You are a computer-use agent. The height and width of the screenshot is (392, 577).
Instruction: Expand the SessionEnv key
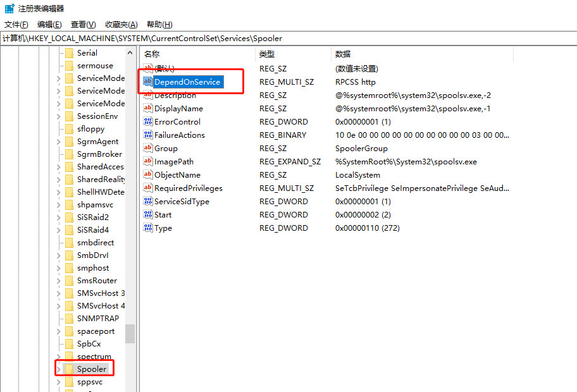tap(58, 116)
